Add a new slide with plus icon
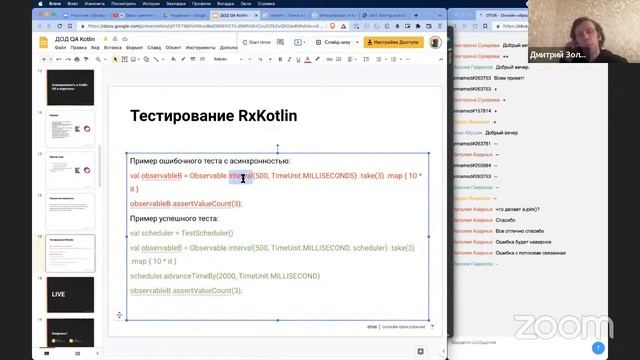640x360 pixels. 44,60
